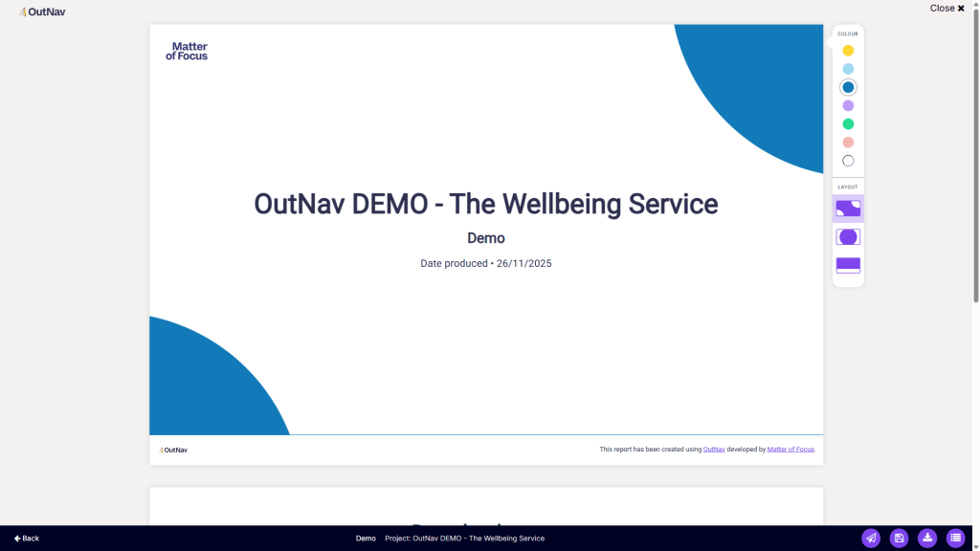Click the OutNav logo in header
The image size is (980, 551).
pos(42,11)
